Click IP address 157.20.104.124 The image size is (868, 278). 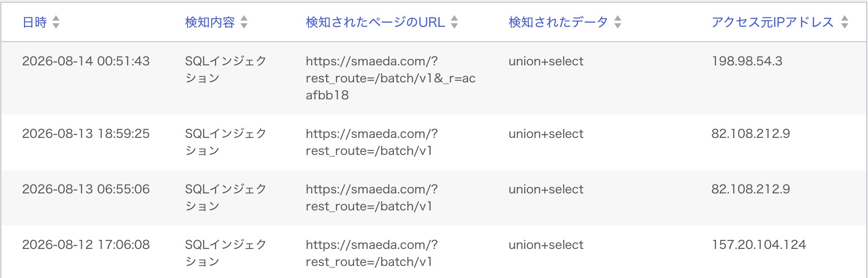759,244
